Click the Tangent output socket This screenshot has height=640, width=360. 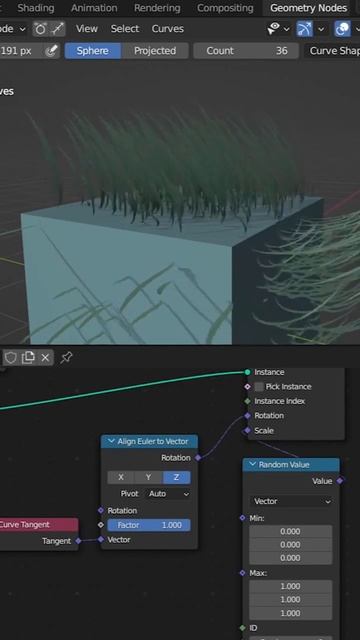(x=78, y=541)
